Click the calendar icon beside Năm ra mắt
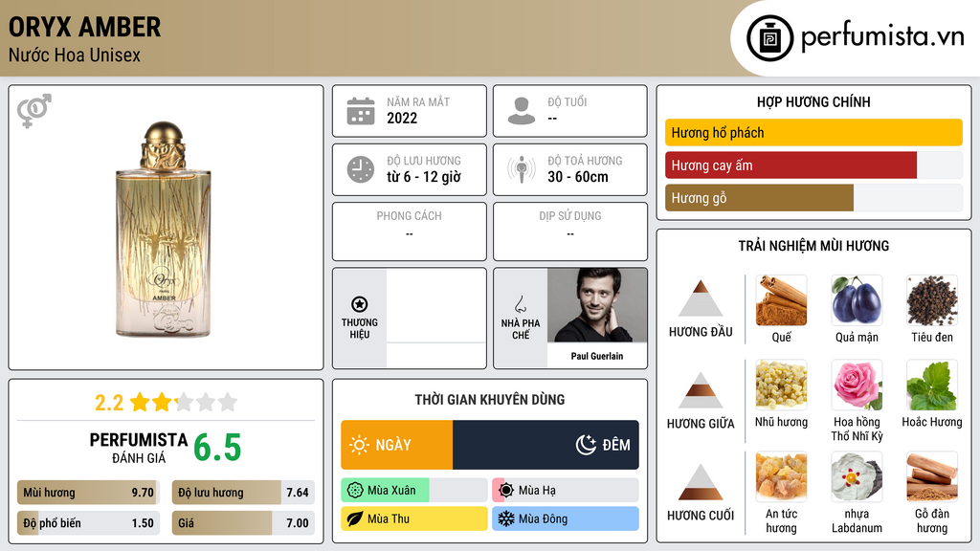The height and width of the screenshot is (551, 980). click(361, 111)
